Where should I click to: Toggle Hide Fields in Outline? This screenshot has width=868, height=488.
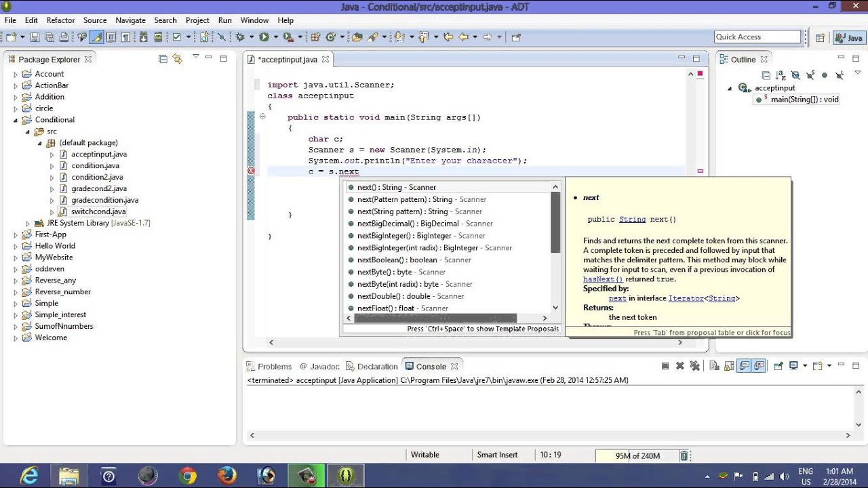point(795,75)
